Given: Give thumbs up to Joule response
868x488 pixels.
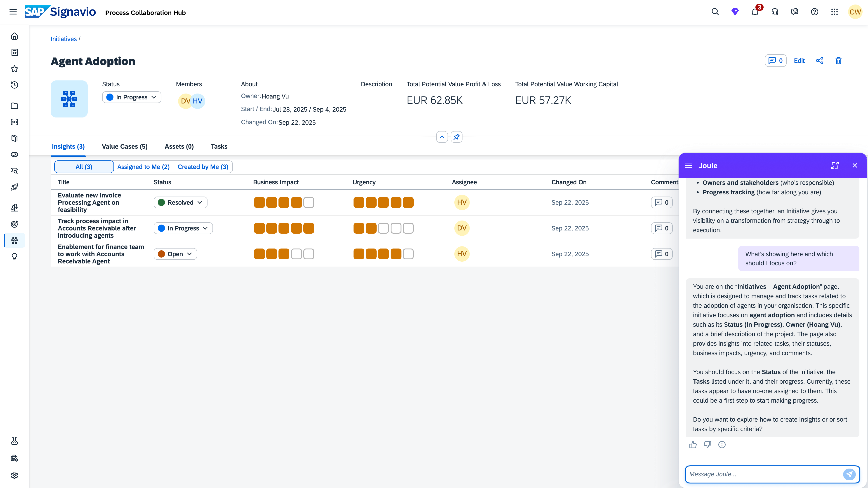Looking at the screenshot, I should point(693,445).
